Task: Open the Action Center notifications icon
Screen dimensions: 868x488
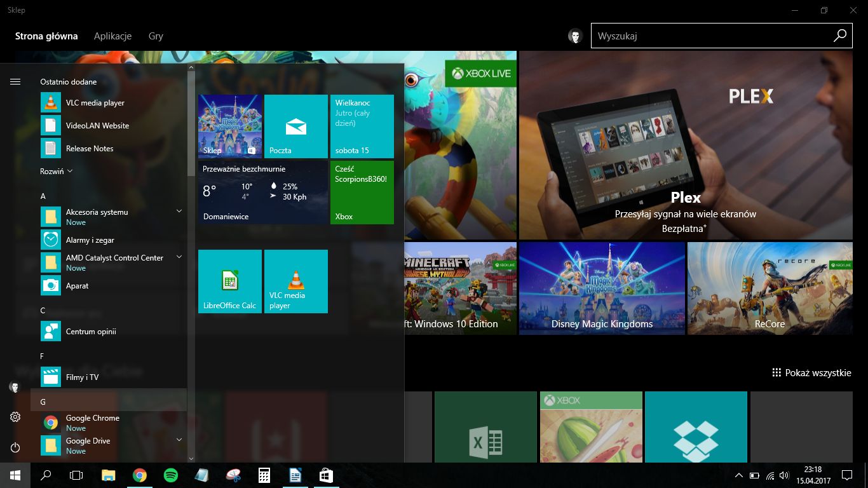Action: click(846, 475)
